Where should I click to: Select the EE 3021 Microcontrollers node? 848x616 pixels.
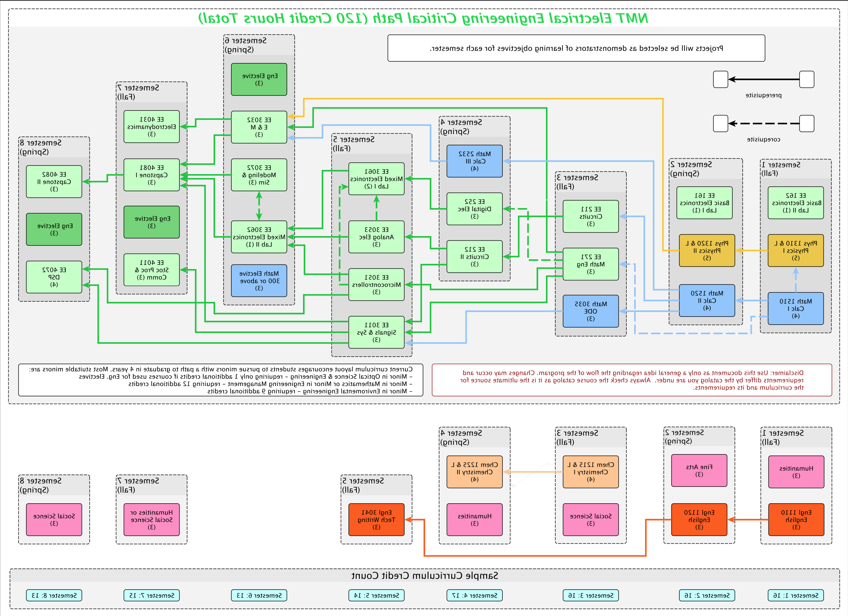point(376,285)
